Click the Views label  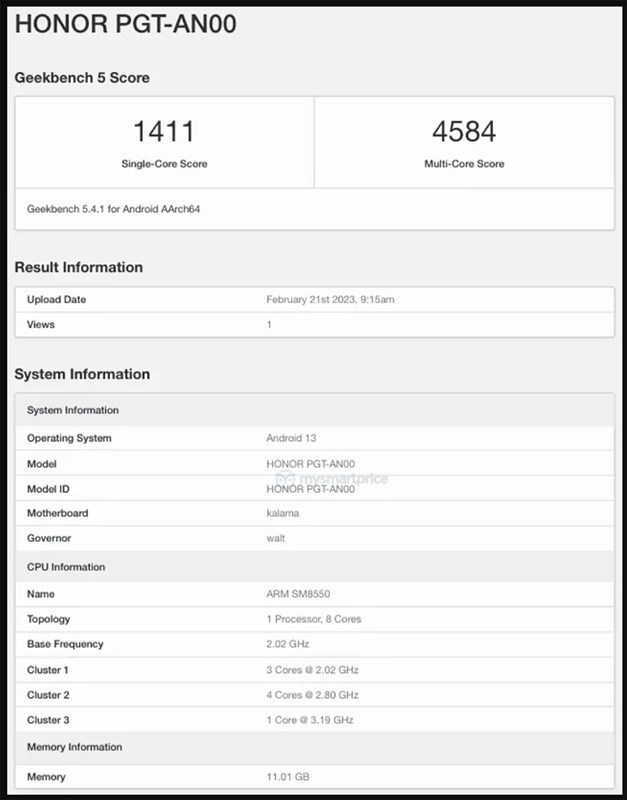pos(41,324)
